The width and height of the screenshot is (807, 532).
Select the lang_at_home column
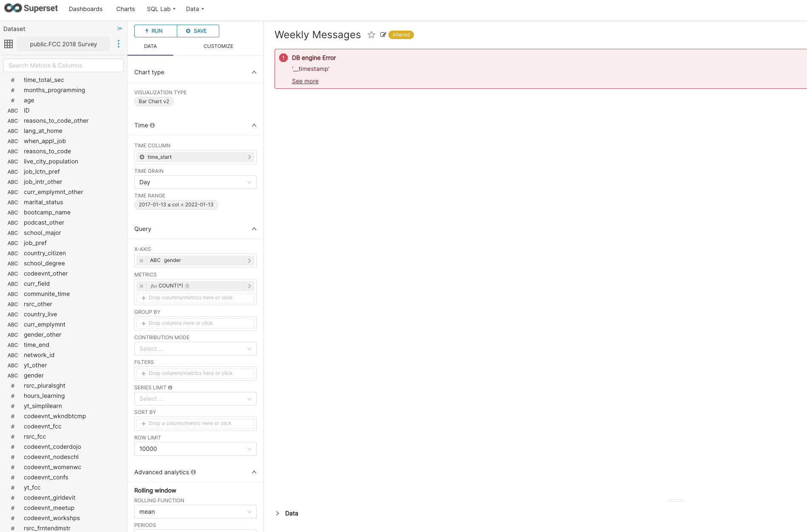click(x=43, y=131)
